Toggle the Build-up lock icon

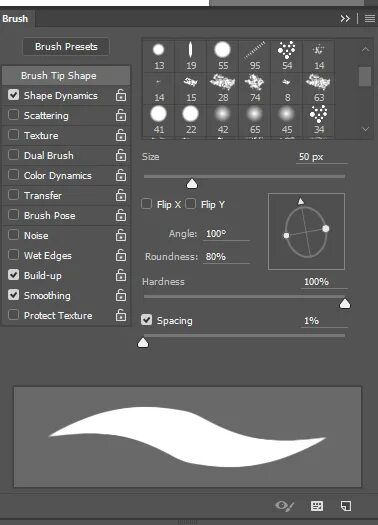121,276
